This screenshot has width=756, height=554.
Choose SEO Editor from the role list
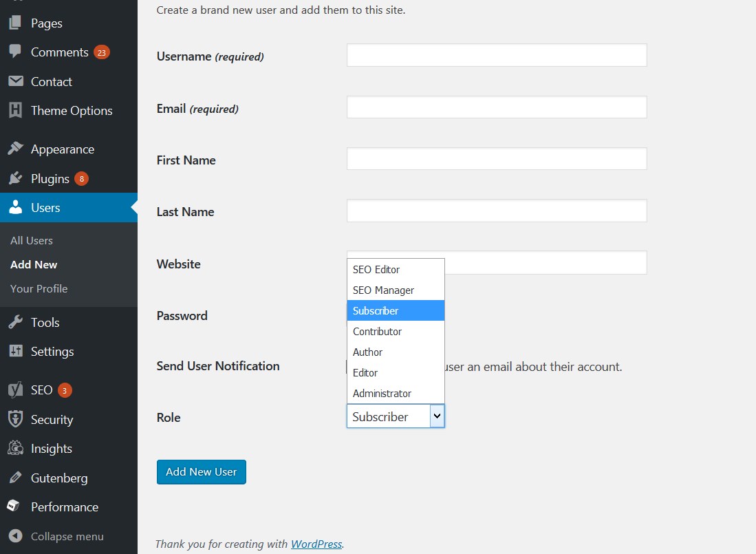pos(376,269)
